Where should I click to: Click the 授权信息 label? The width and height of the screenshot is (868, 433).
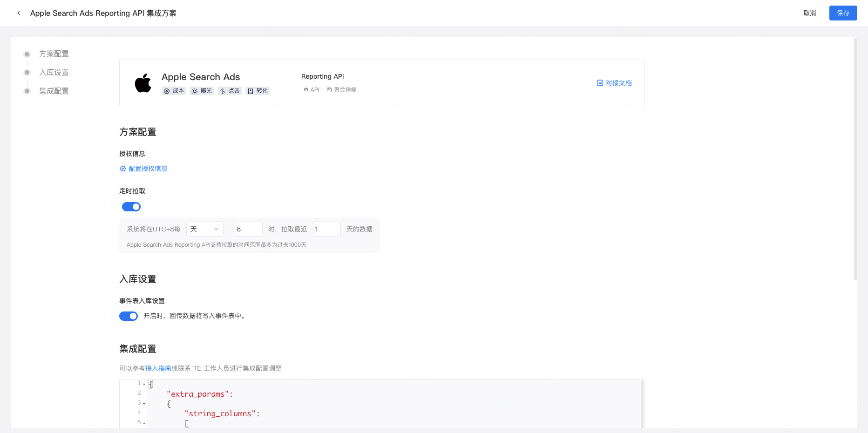[132, 154]
